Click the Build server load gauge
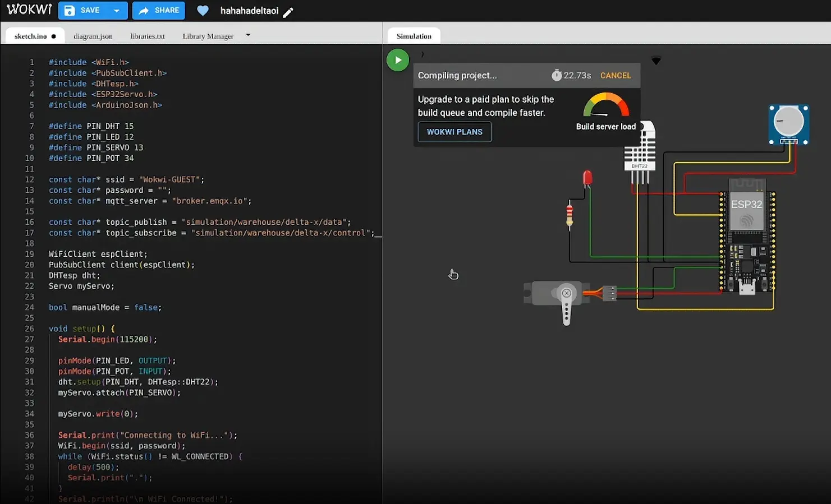This screenshot has height=504, width=831. pos(605,107)
